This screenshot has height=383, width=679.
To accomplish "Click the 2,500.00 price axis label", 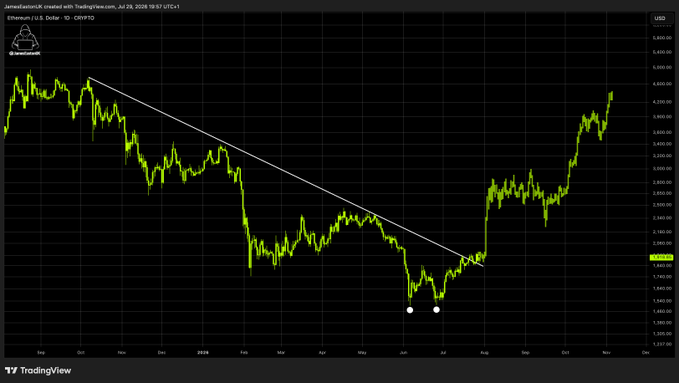I will (x=662, y=205).
